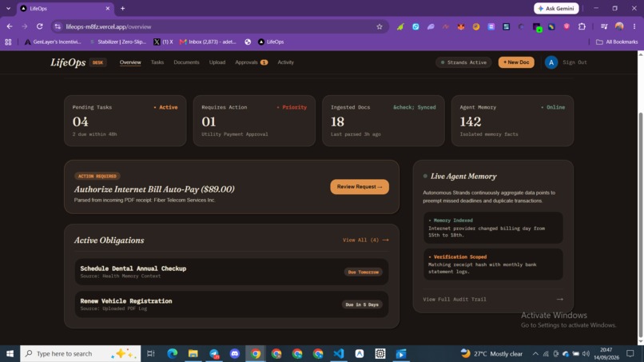
Task: Open VS Code from taskbar
Action: (339, 353)
